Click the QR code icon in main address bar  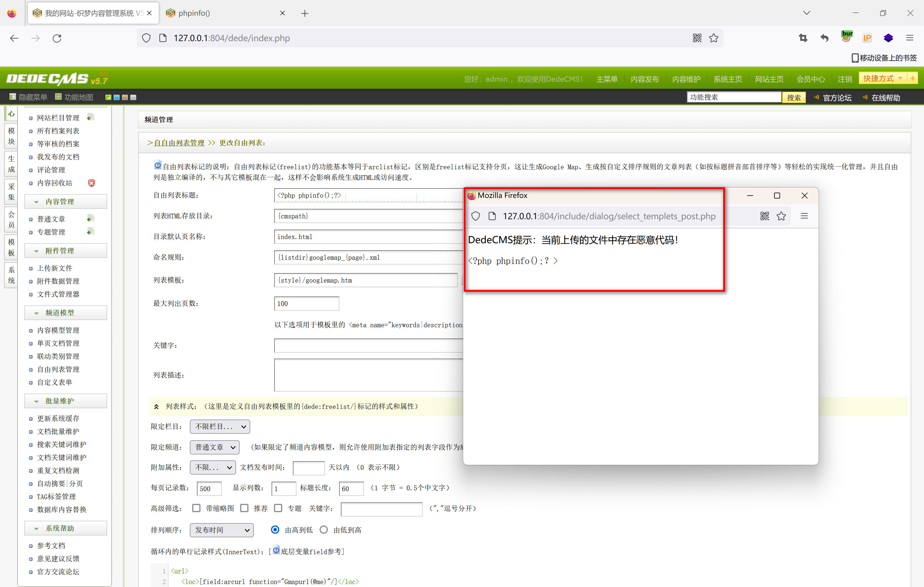tap(697, 38)
